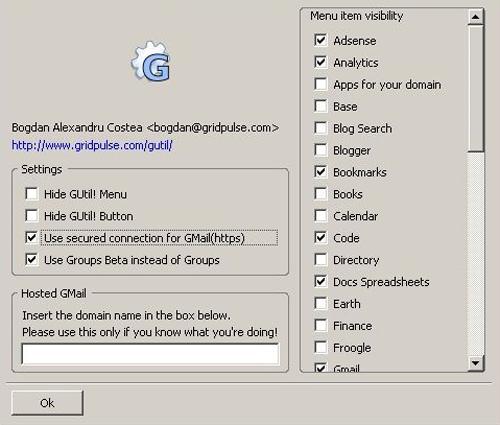The width and height of the screenshot is (500, 425).
Task: Click the scrollbar track below the thumb
Action: pyautogui.click(x=476, y=253)
